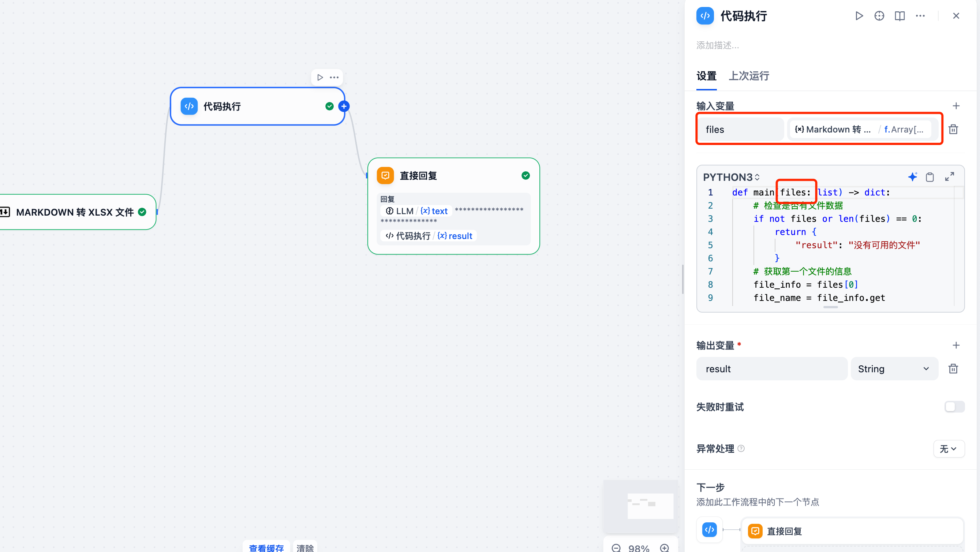This screenshot has width=980, height=552.
Task: Switch to the 设置 tab
Action: 706,76
